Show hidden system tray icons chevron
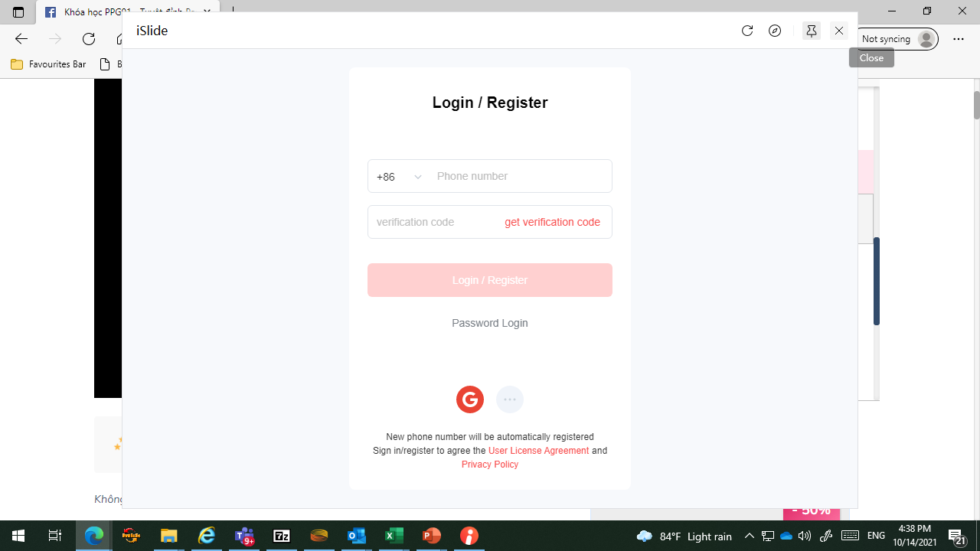The height and width of the screenshot is (551, 980). 750,536
